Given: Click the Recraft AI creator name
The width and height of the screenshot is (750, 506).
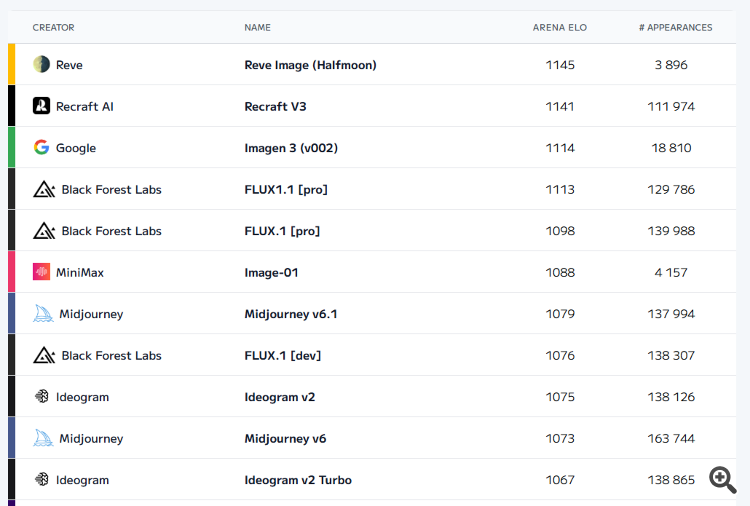Looking at the screenshot, I should (85, 106).
